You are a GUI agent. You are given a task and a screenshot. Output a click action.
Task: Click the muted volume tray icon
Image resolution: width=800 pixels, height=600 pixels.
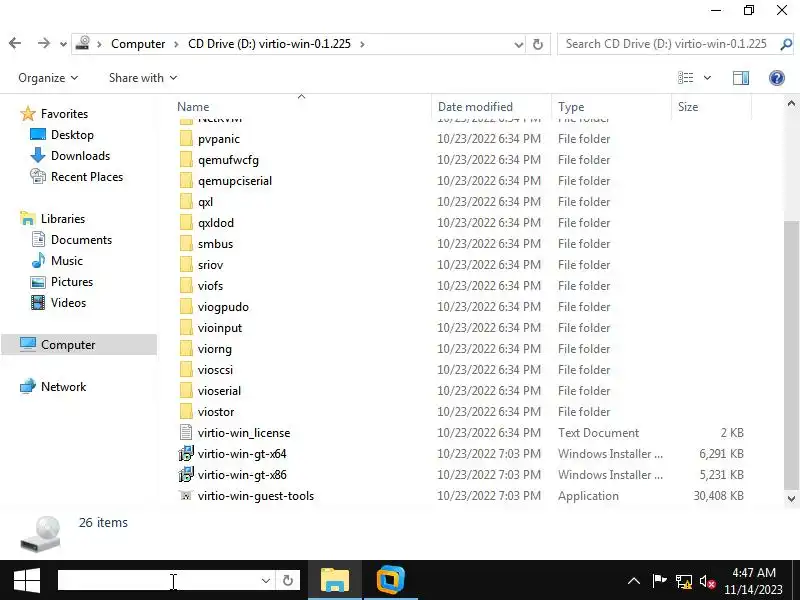[708, 581]
